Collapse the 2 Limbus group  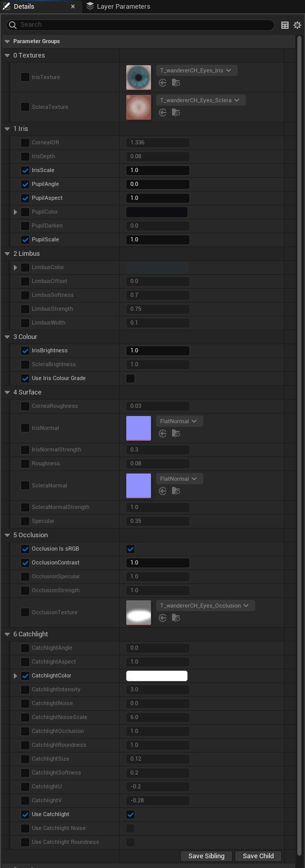coord(7,253)
